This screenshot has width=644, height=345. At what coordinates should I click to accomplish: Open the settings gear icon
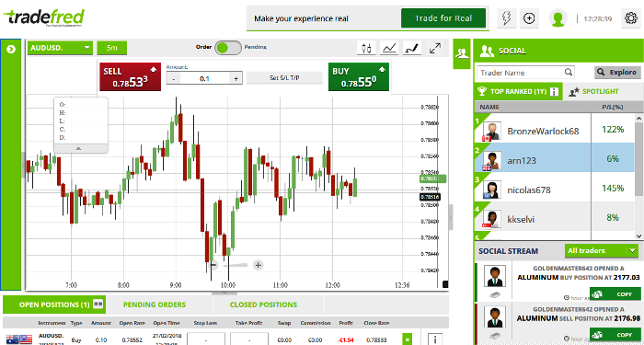pyautogui.click(x=630, y=18)
